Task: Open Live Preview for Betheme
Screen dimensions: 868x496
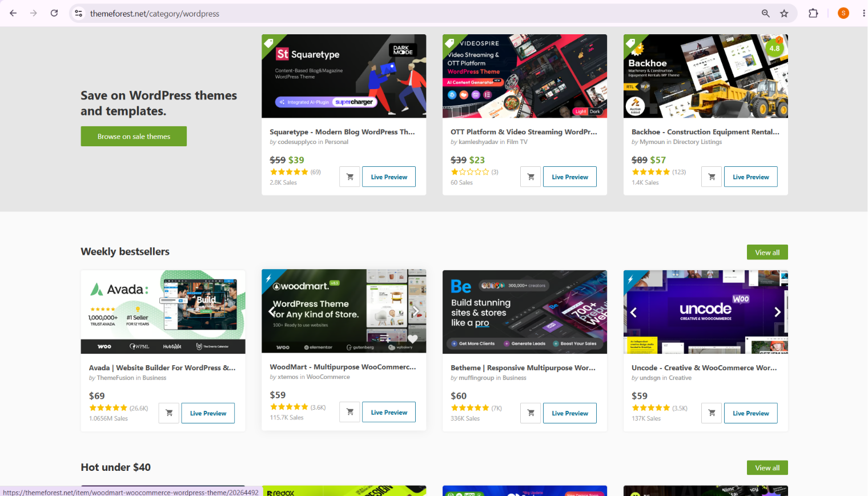Action: 570,413
